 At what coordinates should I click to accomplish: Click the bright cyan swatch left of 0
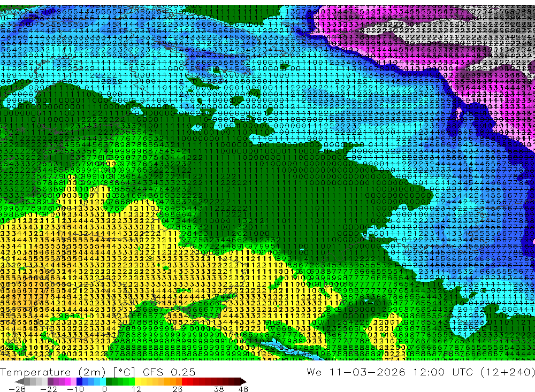(103, 381)
